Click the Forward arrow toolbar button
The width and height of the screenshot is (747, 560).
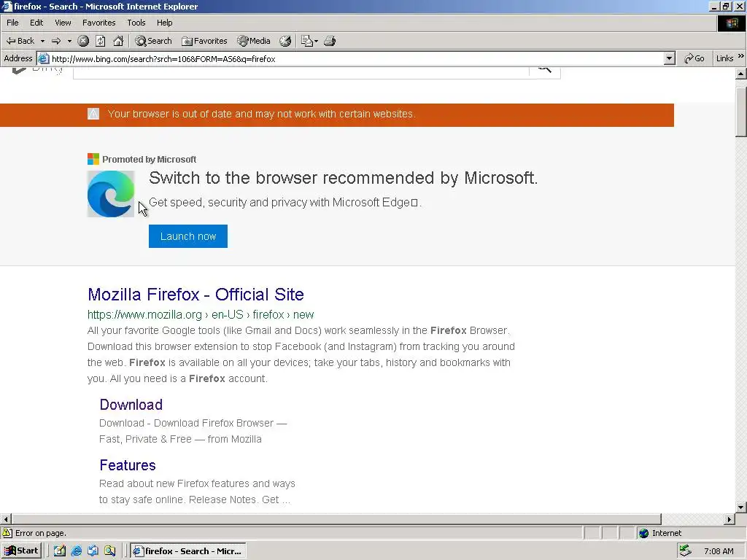[x=56, y=41]
